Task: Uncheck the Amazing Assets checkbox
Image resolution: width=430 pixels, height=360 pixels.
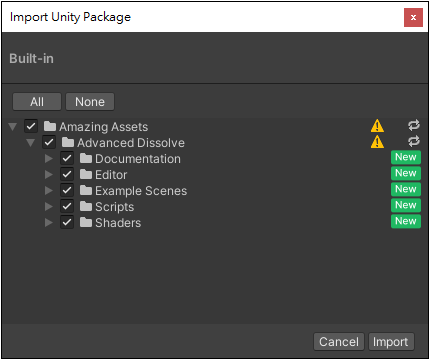Action: [x=31, y=126]
